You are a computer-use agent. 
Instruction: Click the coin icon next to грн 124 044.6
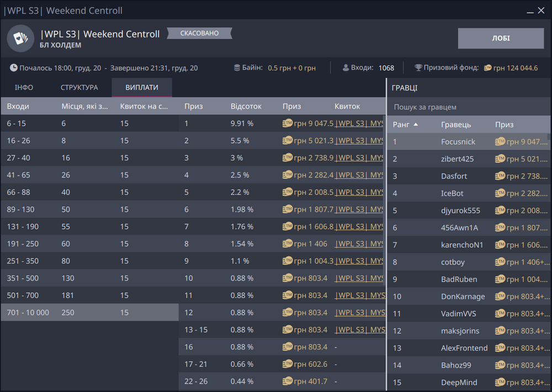(488, 68)
